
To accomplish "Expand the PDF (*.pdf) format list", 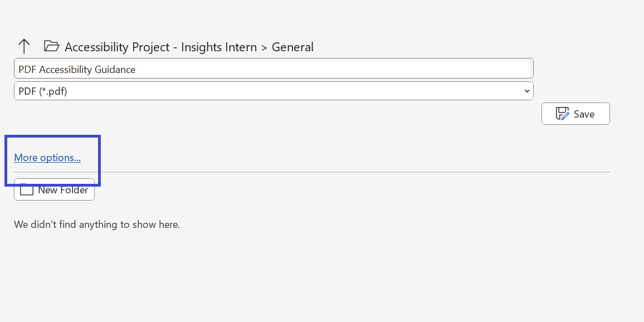I will tap(273, 91).
